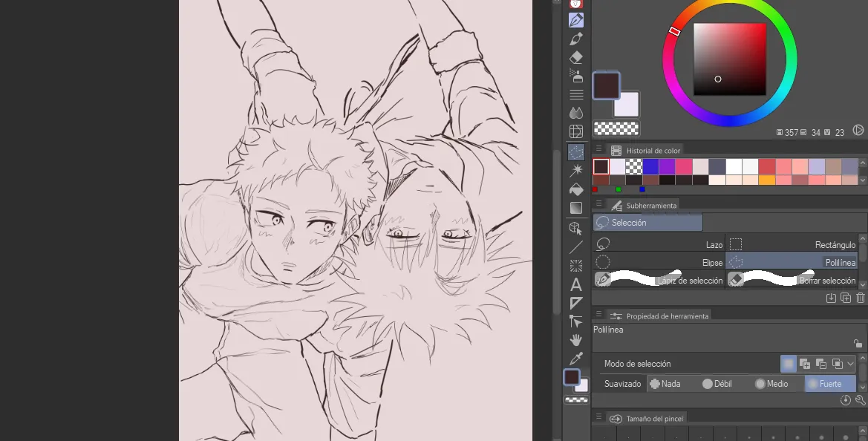Pick the sub light lavender color swatch
Screen dimensions: 868x441
(x=628, y=105)
